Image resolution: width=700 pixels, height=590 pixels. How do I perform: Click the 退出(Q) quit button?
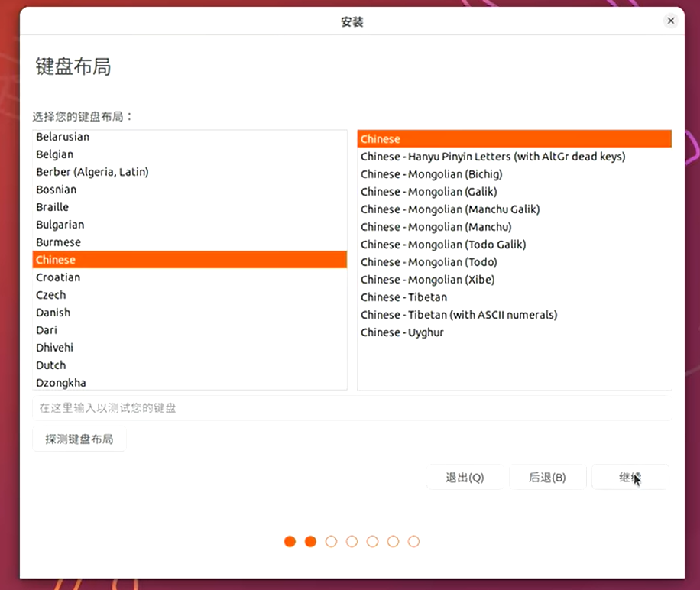tap(465, 478)
